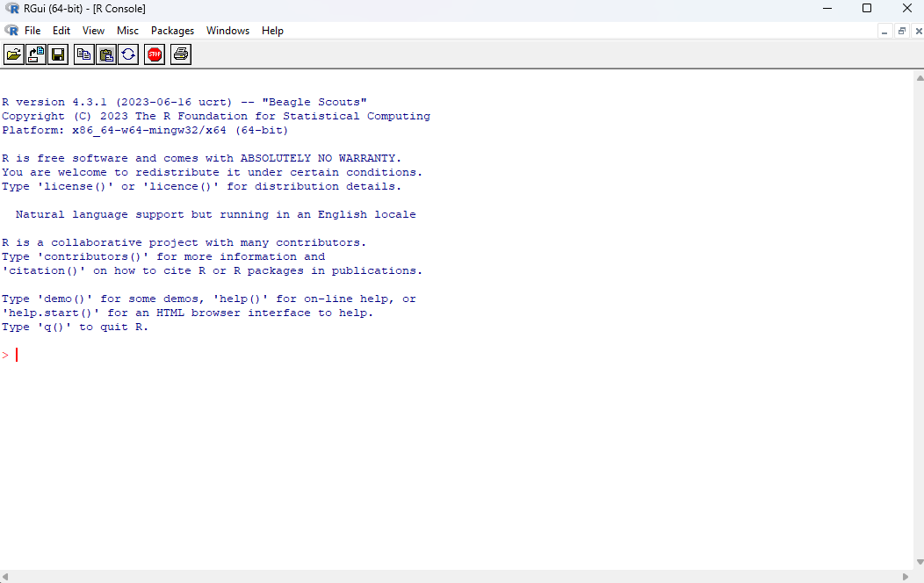Viewport: 924px width, 583px height.
Task: Click the Paste toolbar icon
Action: (x=106, y=54)
